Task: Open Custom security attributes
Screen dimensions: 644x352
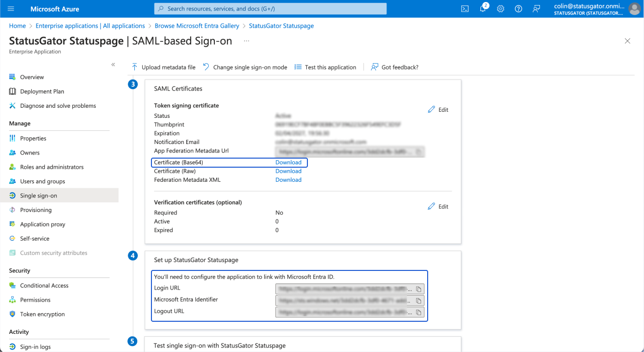Action: point(54,253)
